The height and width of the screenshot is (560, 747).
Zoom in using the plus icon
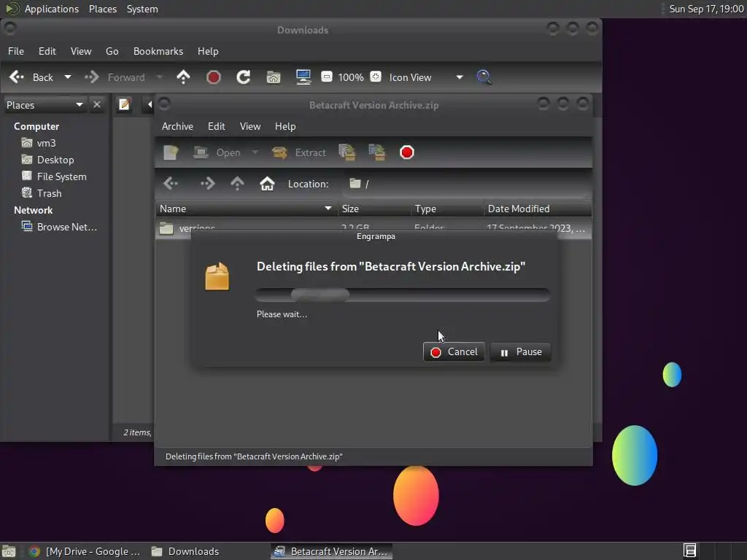pyautogui.click(x=376, y=77)
